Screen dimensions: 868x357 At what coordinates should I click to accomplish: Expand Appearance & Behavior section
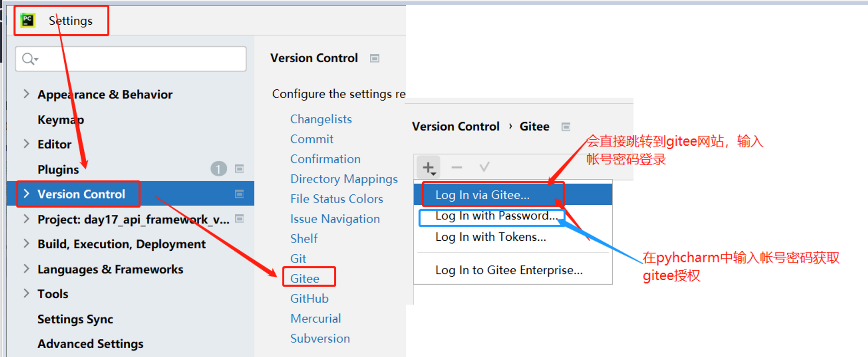tap(26, 94)
